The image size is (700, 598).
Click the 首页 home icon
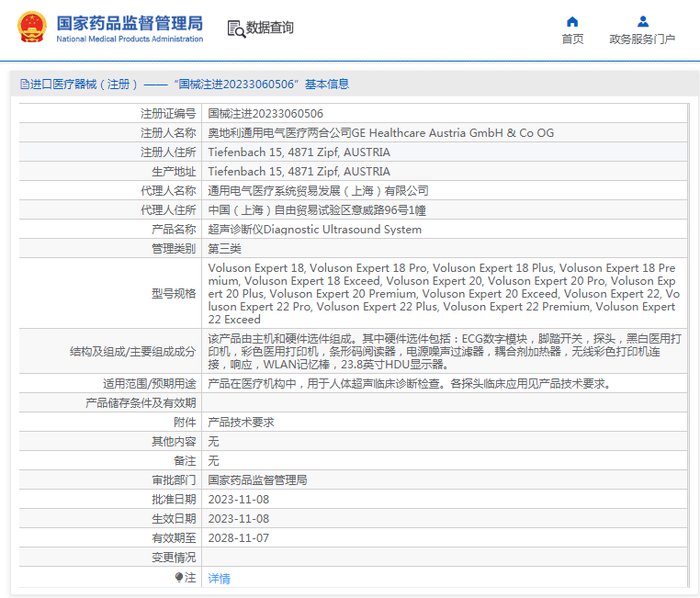tap(572, 21)
